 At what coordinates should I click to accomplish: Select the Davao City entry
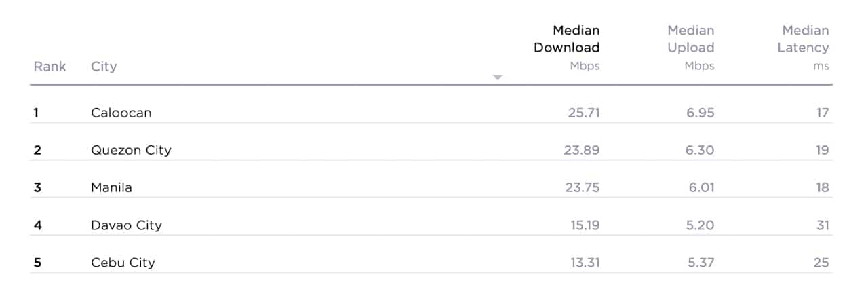point(126,225)
